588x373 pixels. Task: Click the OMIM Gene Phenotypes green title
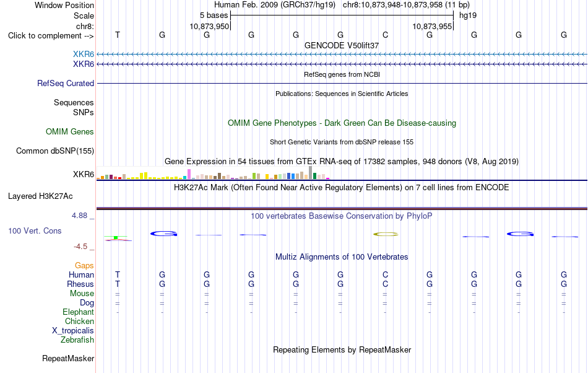pos(342,123)
